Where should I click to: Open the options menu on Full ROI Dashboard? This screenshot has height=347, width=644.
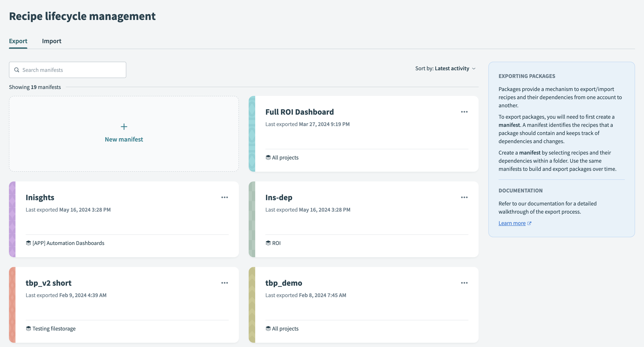point(464,112)
